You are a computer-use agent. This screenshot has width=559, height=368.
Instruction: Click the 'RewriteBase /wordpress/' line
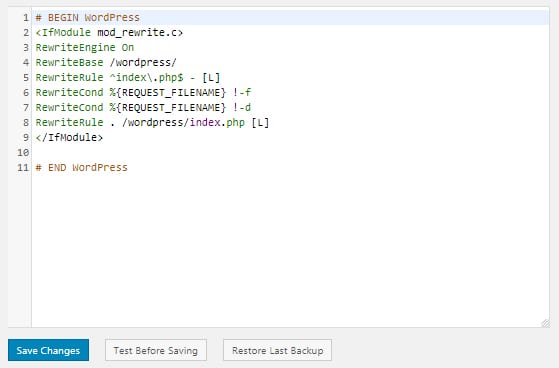click(106, 62)
